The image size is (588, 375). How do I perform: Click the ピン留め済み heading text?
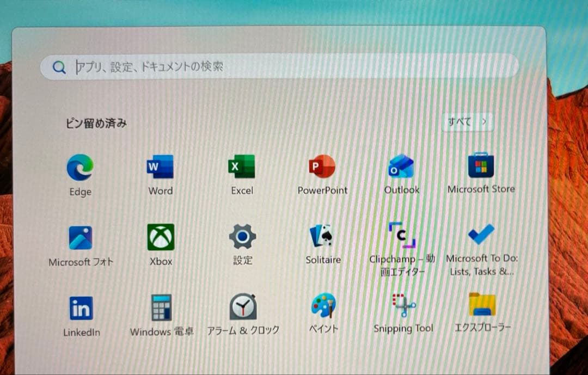tap(96, 123)
